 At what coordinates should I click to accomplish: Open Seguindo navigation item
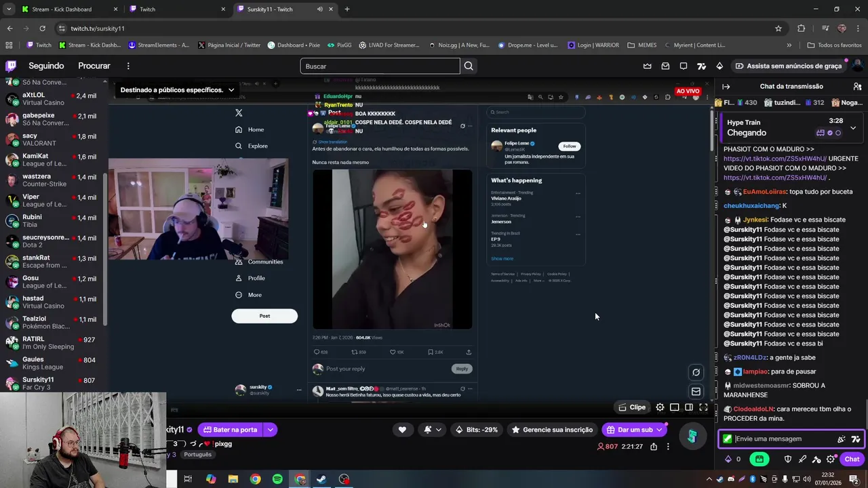pos(46,66)
